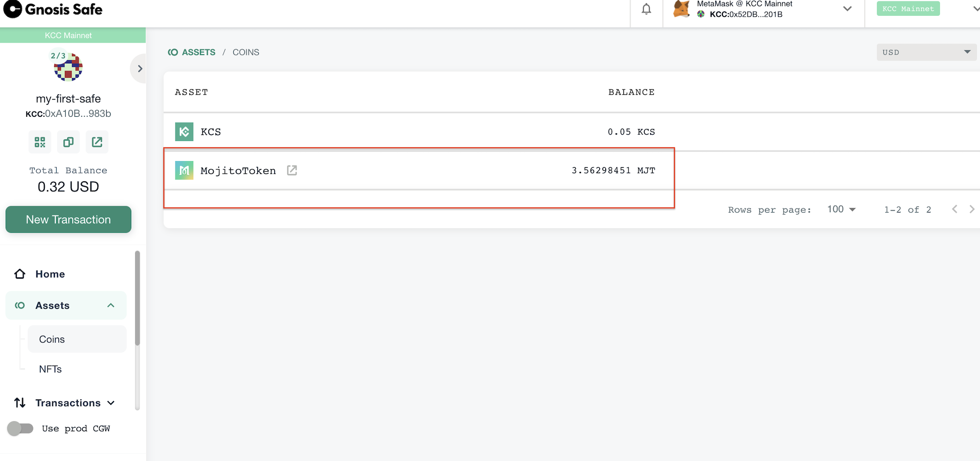Open MojitoToken external explorer link
The width and height of the screenshot is (980, 461).
[x=292, y=170]
